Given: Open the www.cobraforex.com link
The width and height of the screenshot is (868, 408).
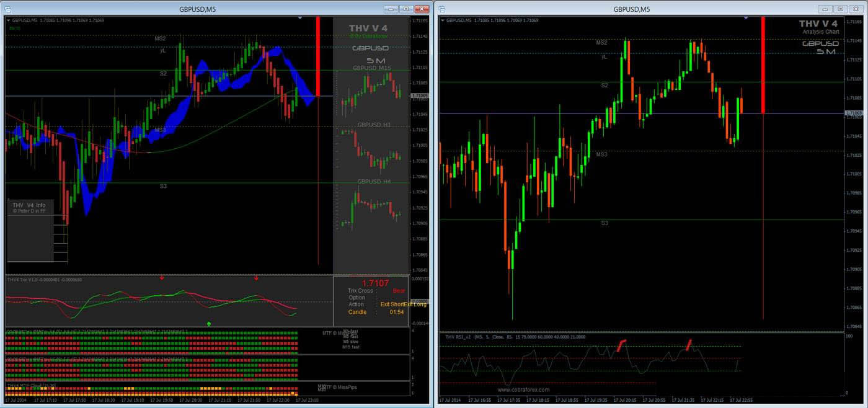Looking at the screenshot, I should click(x=523, y=389).
